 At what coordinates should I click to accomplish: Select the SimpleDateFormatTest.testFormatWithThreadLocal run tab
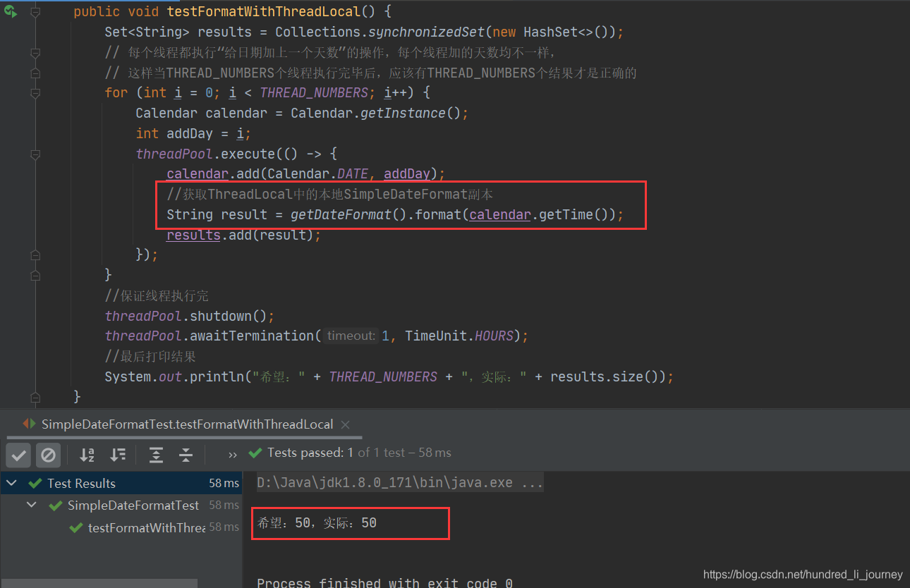point(187,424)
